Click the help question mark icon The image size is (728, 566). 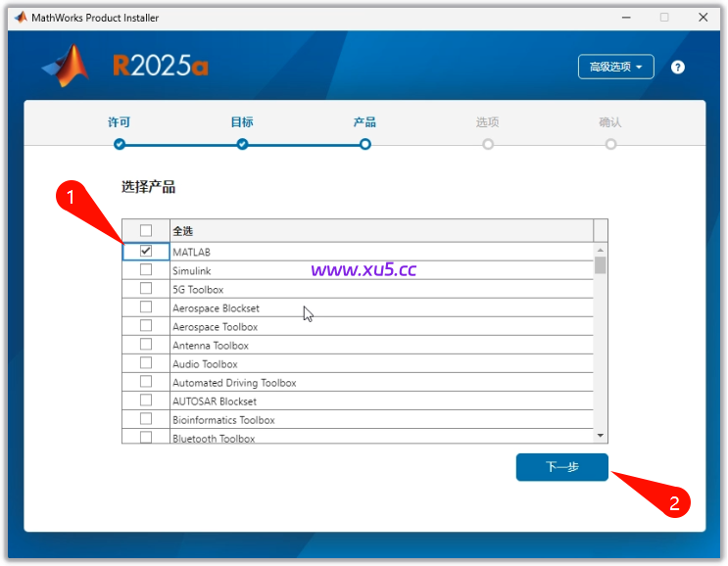pos(677,68)
